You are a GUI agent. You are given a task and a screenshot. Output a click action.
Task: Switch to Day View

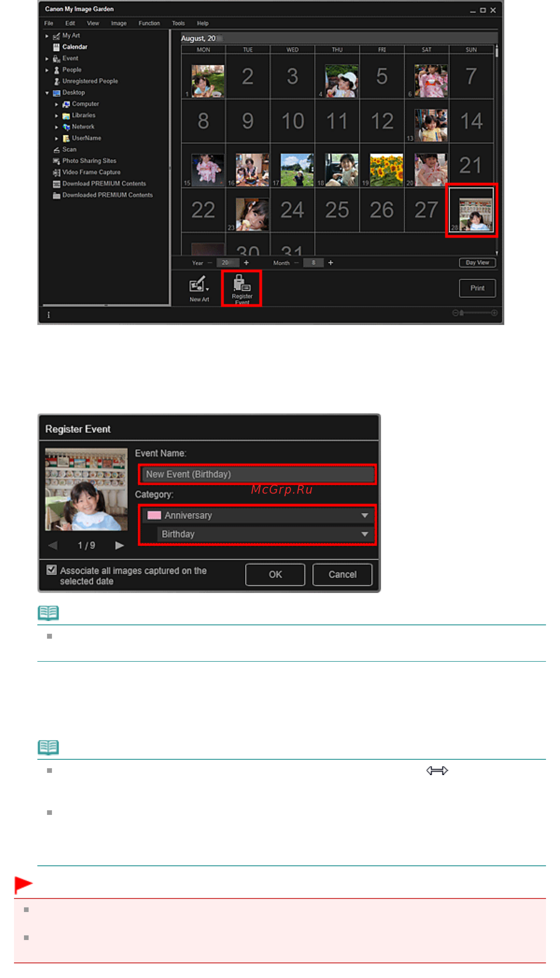tap(477, 263)
